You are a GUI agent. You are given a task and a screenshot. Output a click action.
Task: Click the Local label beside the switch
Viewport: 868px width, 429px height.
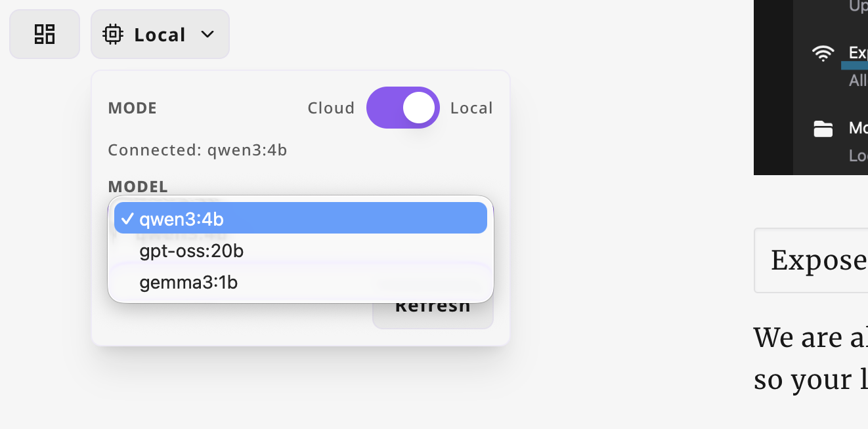[471, 108]
